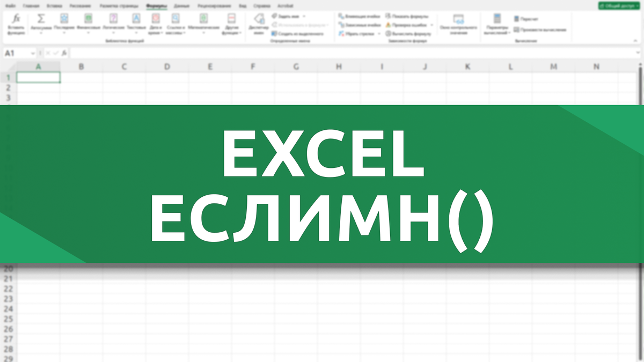Open the Remove Arrows dropdown arrow
644x362 pixels.
pyautogui.click(x=379, y=33)
